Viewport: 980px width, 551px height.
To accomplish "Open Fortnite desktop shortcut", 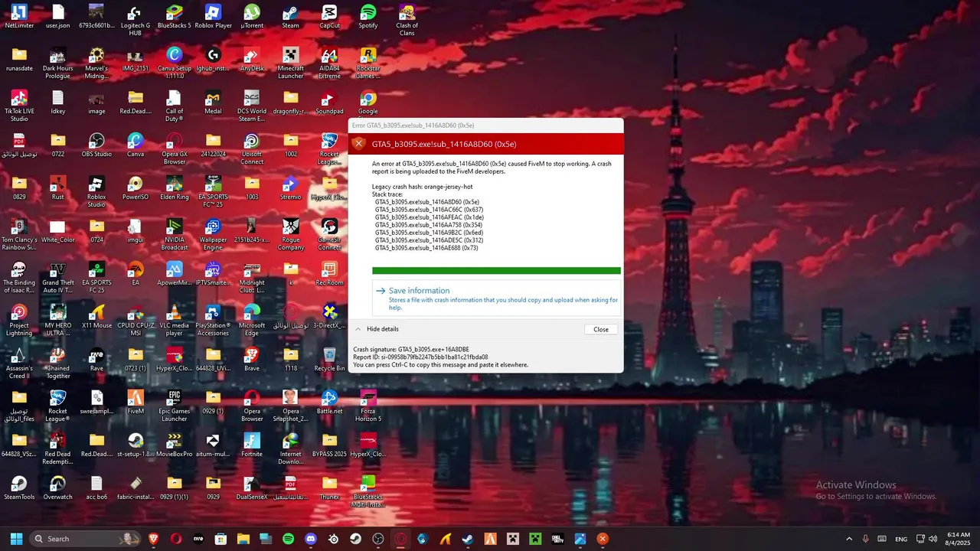I will point(252,445).
